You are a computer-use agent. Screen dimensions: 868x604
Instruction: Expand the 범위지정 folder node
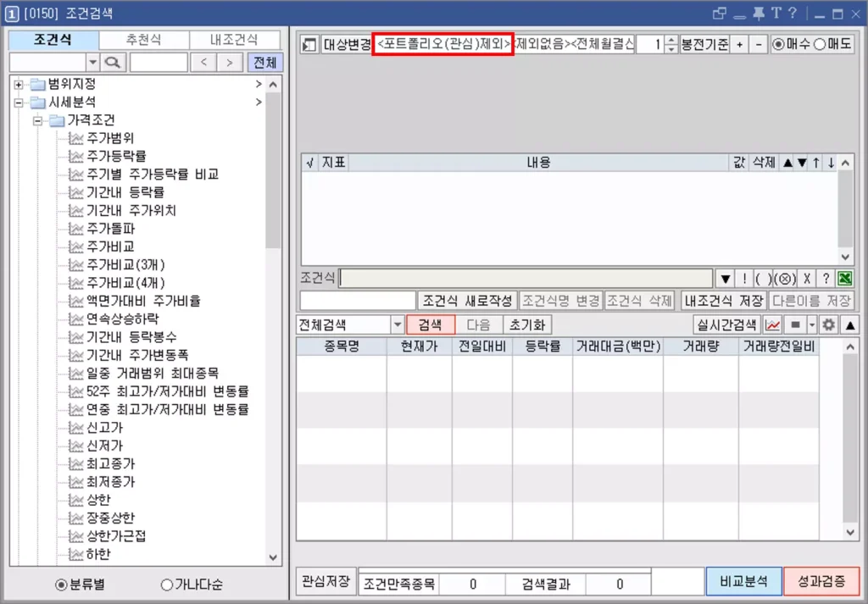coord(19,85)
